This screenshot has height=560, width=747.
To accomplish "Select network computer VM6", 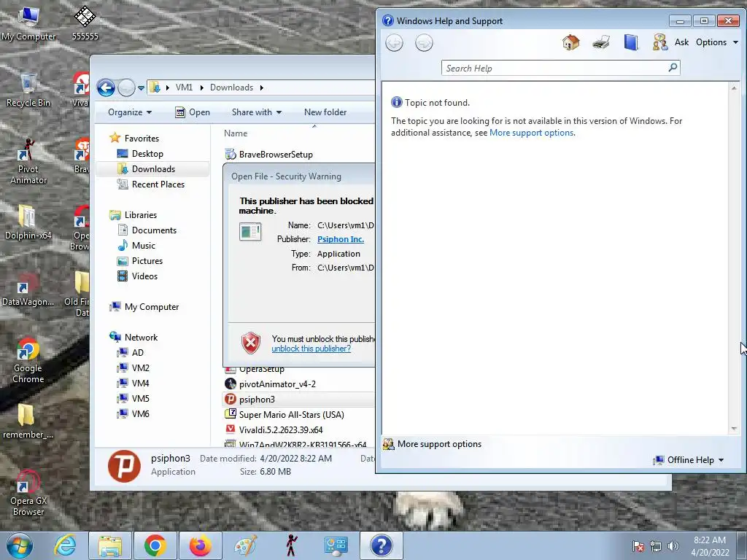I will click(140, 414).
